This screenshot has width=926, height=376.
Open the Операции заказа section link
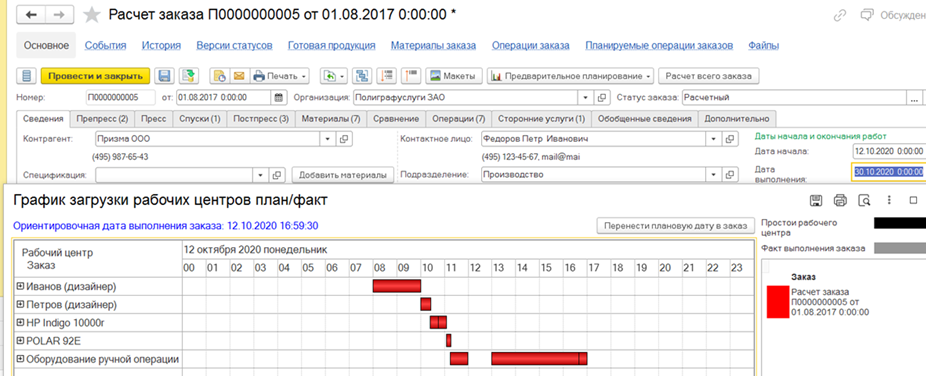pos(530,45)
